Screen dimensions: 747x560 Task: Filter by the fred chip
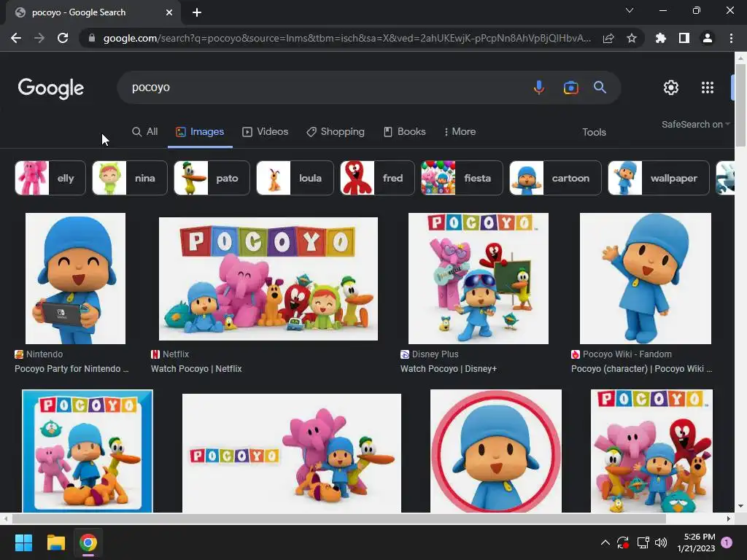click(377, 178)
